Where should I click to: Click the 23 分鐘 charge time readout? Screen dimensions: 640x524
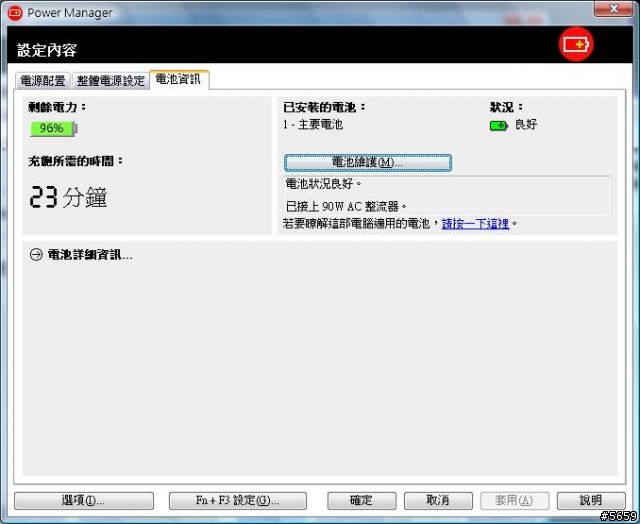[68, 198]
